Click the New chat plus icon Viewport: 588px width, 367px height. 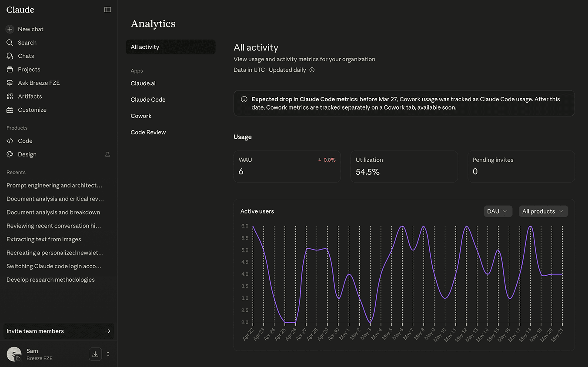pyautogui.click(x=10, y=29)
